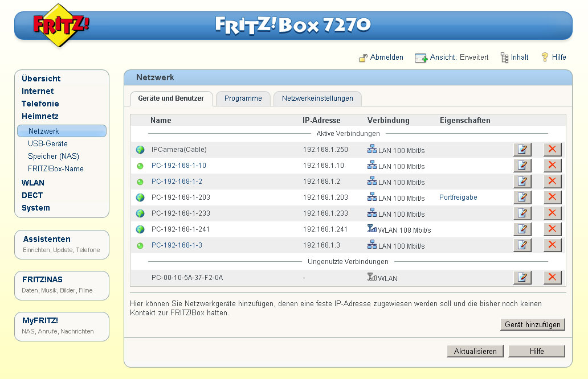588x379 pixels.
Task: Click the Eigenschaften column header
Action: (465, 120)
